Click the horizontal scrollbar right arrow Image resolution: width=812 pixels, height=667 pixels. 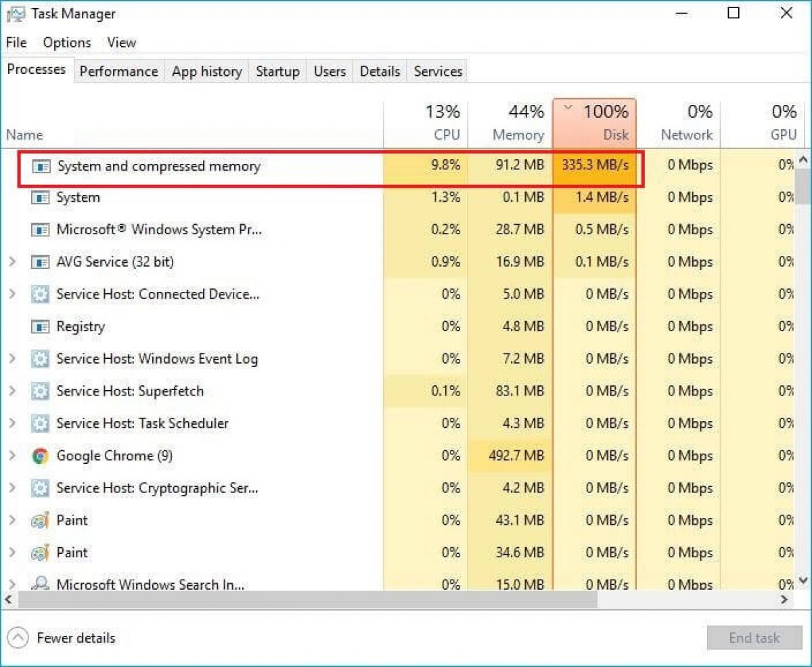pos(785,600)
